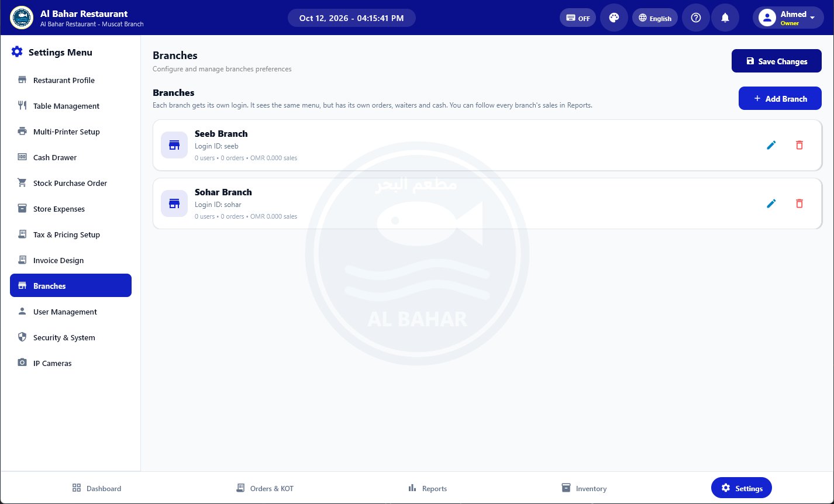Toggle the on-screen keyboard OFF switch
This screenshot has width=834, height=504.
click(578, 18)
